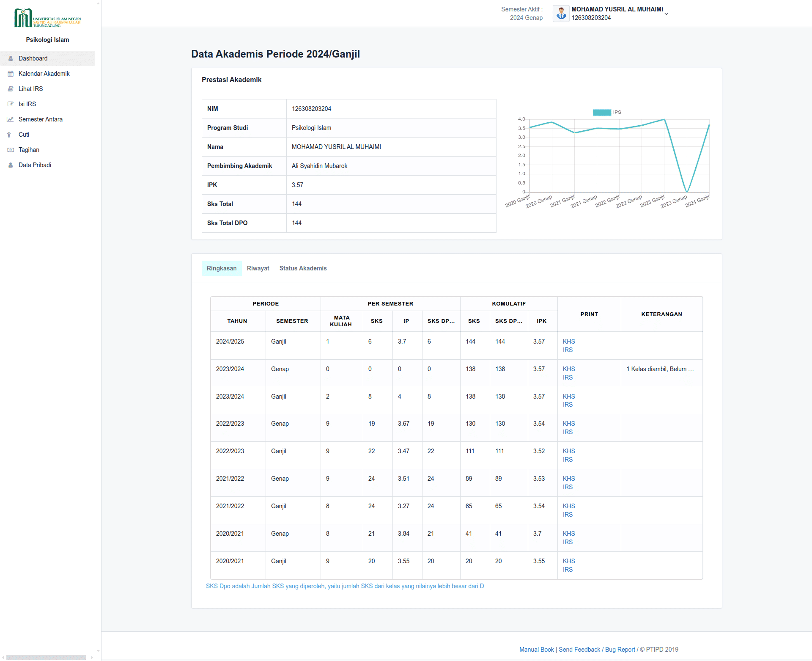Open the Manual Book footer link
The width and height of the screenshot is (812, 661).
pos(536,650)
